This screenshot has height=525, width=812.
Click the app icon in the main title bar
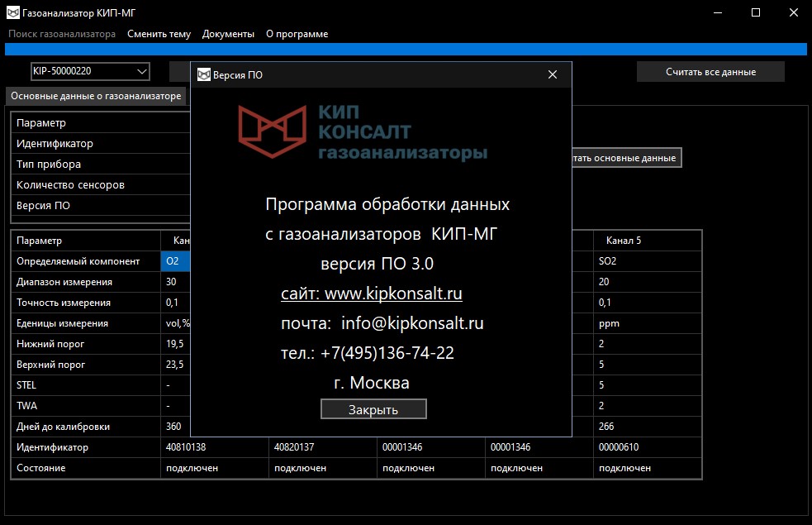pyautogui.click(x=13, y=12)
